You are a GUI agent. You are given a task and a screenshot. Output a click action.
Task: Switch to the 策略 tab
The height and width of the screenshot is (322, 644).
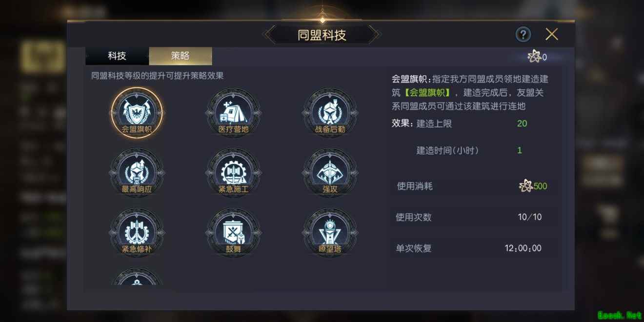181,56
